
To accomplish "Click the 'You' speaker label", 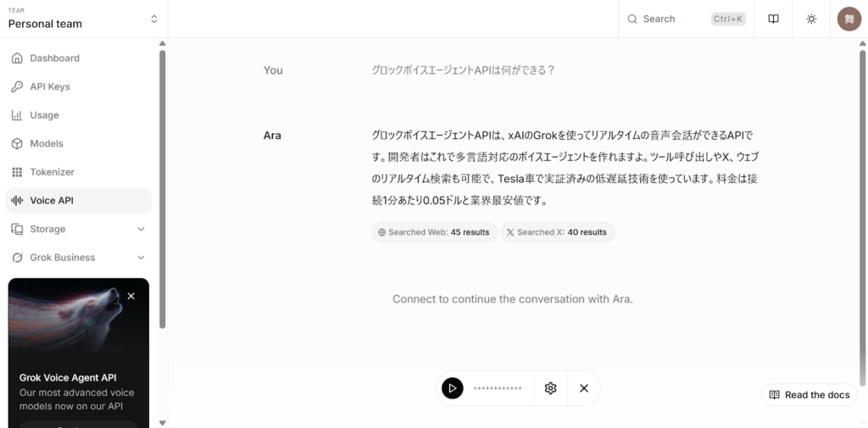I will tap(273, 70).
